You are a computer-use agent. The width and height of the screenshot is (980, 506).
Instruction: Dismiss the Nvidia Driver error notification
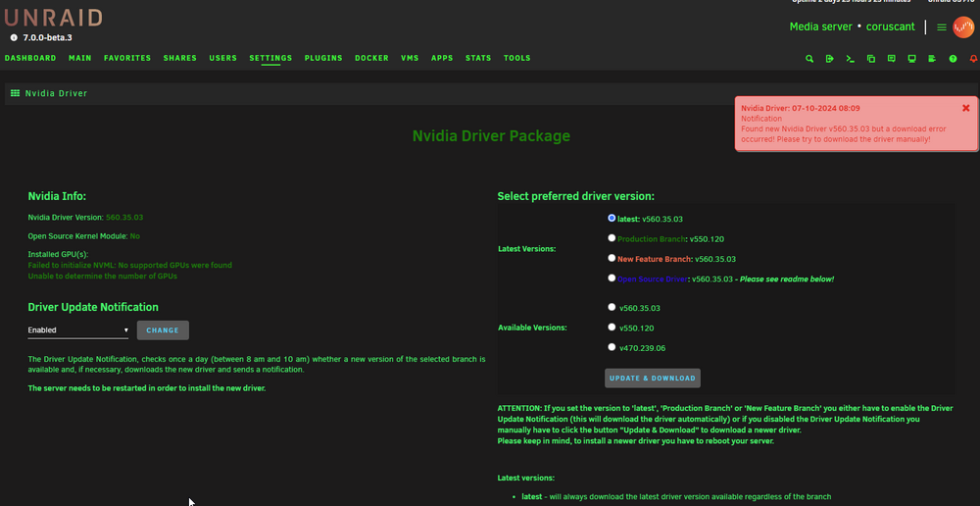pos(965,108)
